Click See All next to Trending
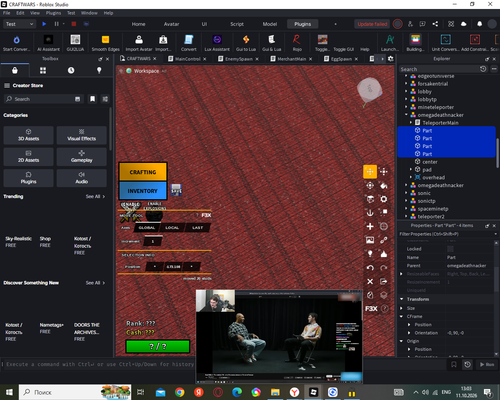Screen dimensions: 500x400 [x=95, y=196]
